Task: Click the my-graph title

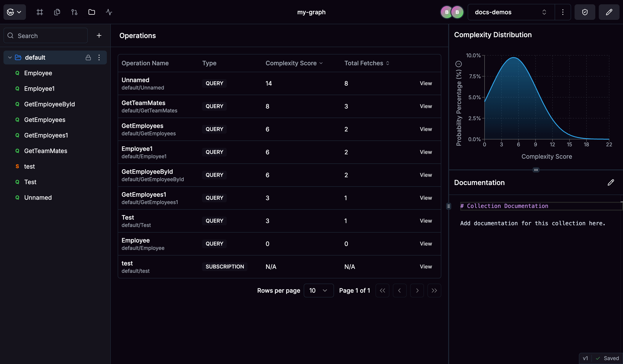Action: point(311,12)
